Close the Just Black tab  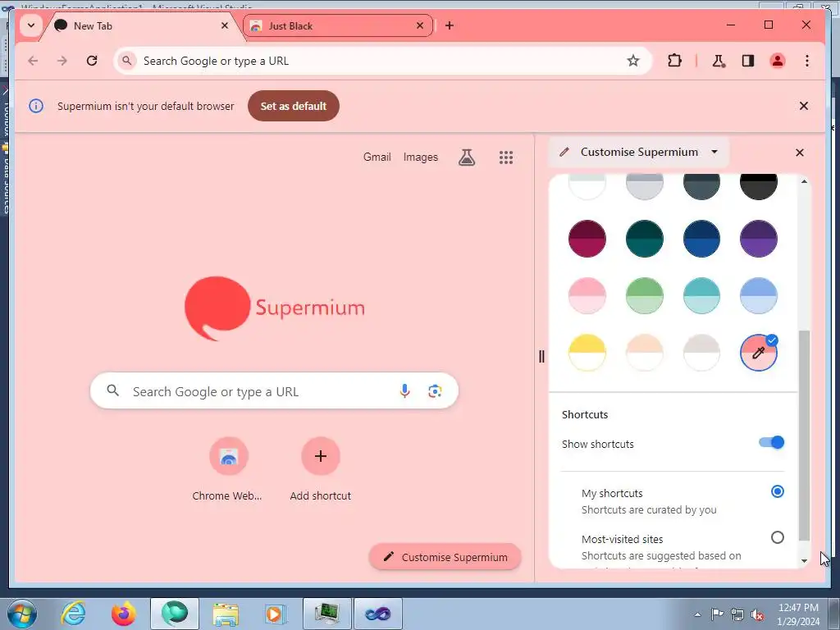point(420,25)
